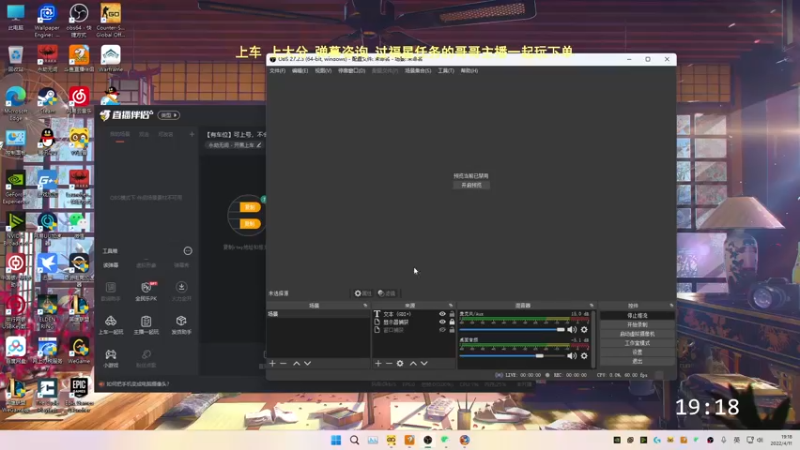The image size is (800, 450).
Task: Pop out the scenes dock via its header icon
Action: click(x=365, y=306)
